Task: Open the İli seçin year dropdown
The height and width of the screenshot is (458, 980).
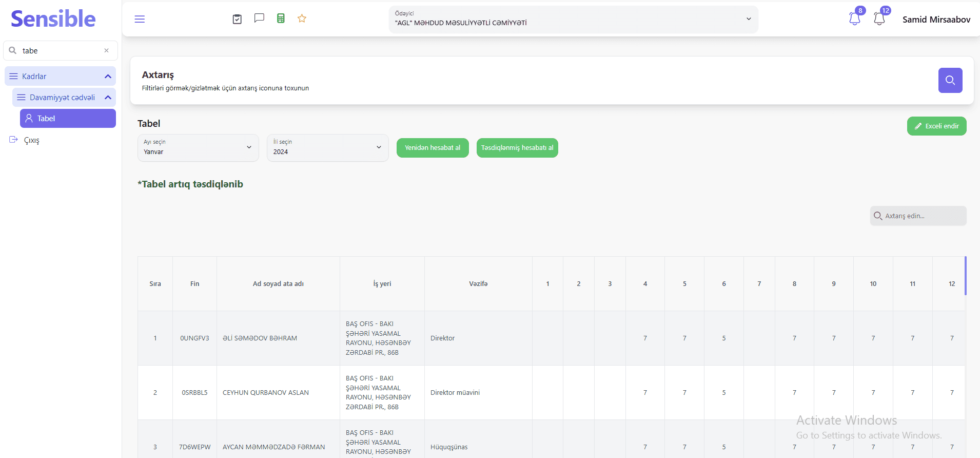Action: (328, 148)
